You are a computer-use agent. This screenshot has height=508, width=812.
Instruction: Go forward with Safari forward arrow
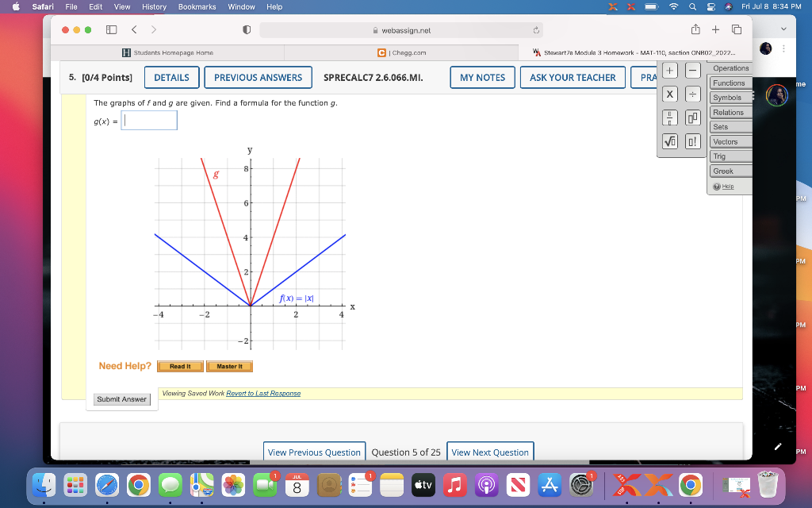[154, 29]
